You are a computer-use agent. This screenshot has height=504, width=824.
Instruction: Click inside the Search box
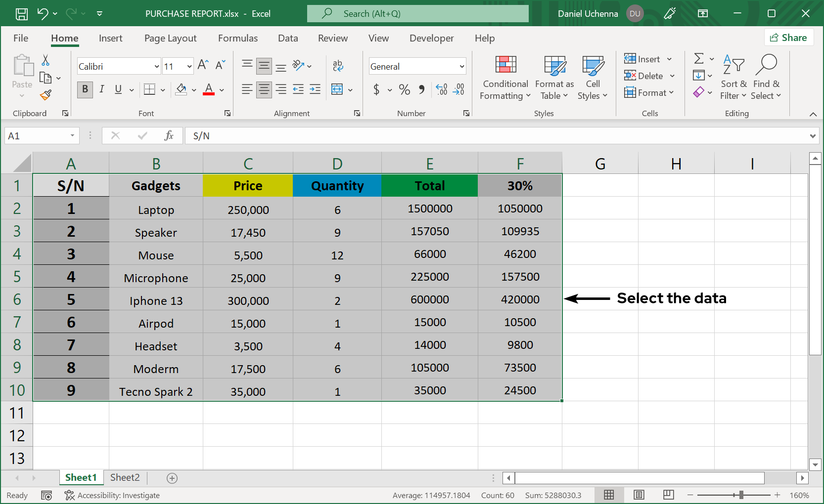(x=418, y=13)
